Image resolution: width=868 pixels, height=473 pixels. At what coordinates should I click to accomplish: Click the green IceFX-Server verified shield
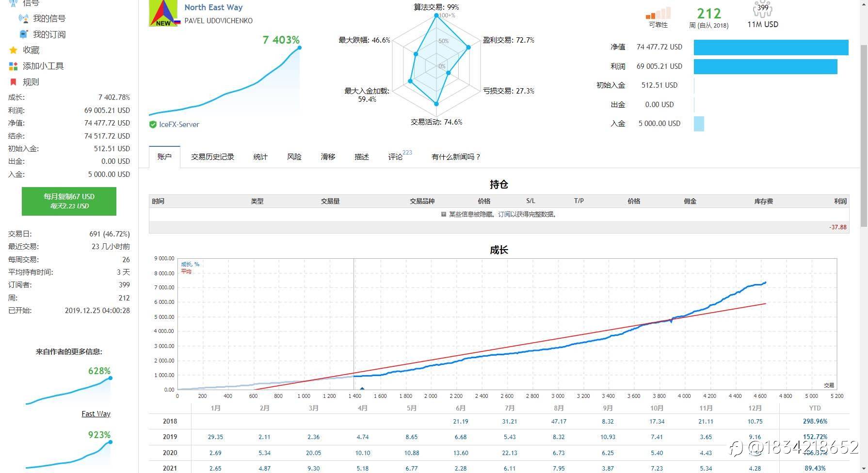153,124
